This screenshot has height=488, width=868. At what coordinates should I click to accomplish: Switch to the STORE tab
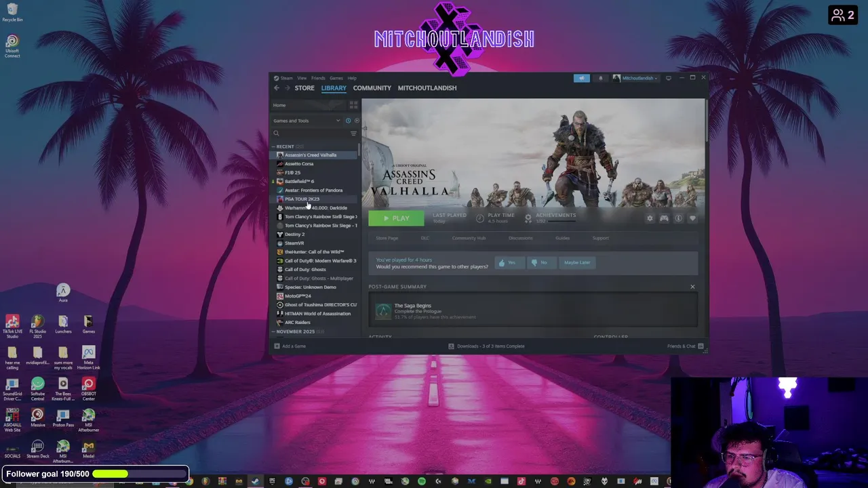(x=304, y=88)
